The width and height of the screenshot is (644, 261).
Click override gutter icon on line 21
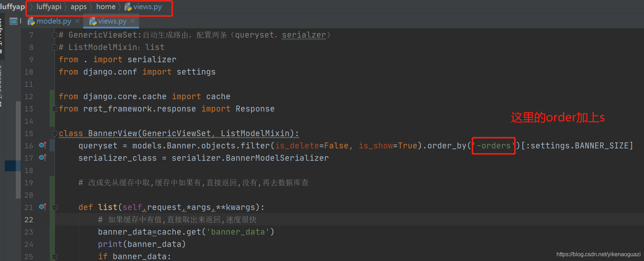click(x=42, y=207)
